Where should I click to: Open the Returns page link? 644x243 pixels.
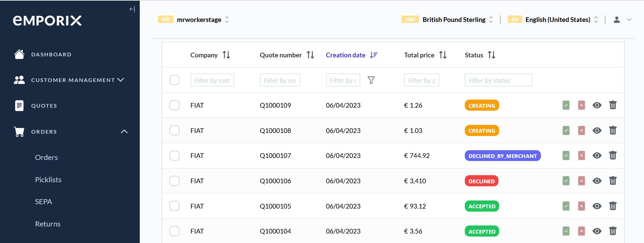coord(48,224)
